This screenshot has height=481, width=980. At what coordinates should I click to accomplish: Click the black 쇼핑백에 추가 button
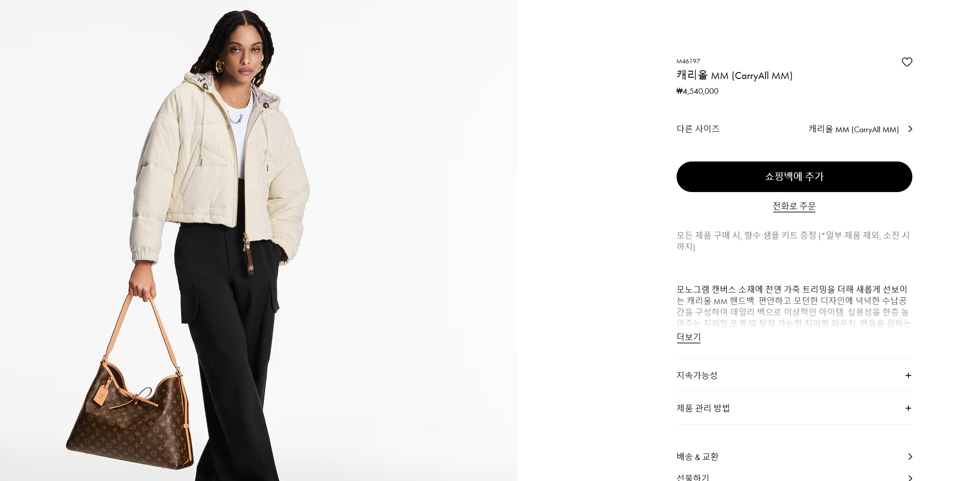click(x=794, y=177)
